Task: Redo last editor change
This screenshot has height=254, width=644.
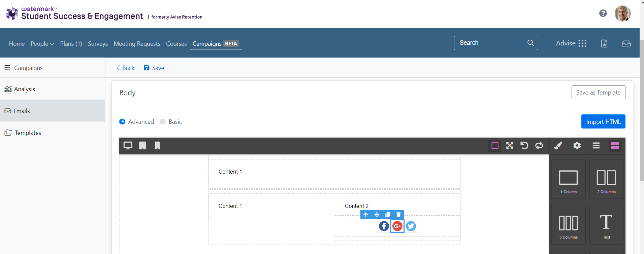Action: [x=539, y=146]
